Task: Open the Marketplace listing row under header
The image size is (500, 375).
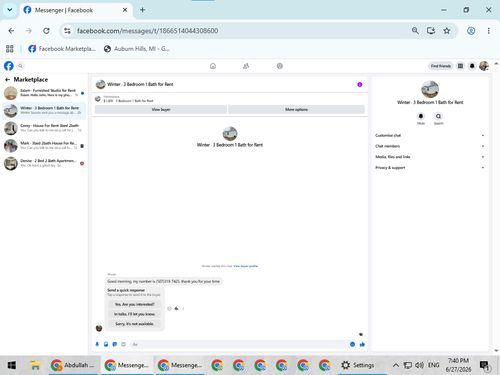Action: [230, 99]
